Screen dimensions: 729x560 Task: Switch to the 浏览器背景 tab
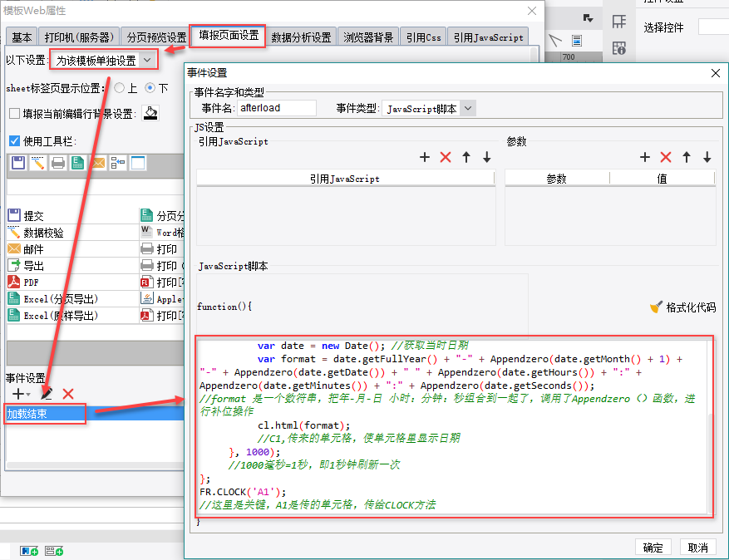pyautogui.click(x=368, y=37)
